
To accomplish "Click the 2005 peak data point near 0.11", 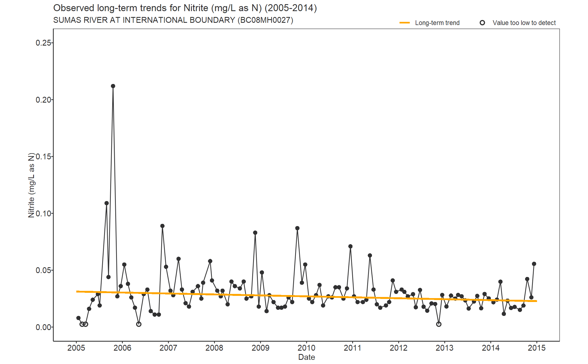I will pos(107,203).
